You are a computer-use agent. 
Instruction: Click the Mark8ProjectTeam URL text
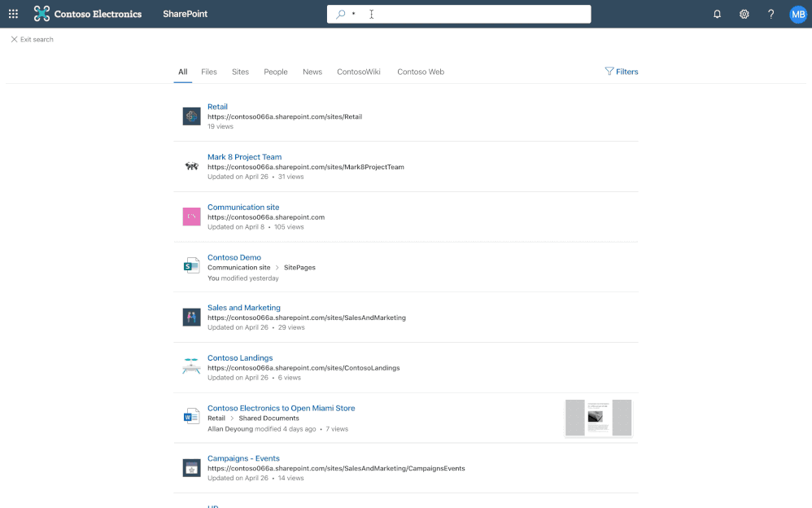(306, 167)
